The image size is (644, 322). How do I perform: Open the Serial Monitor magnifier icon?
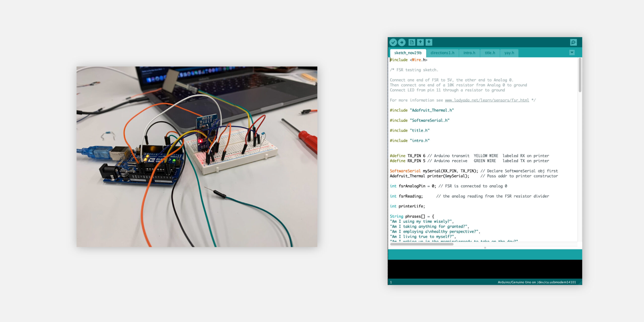click(573, 42)
